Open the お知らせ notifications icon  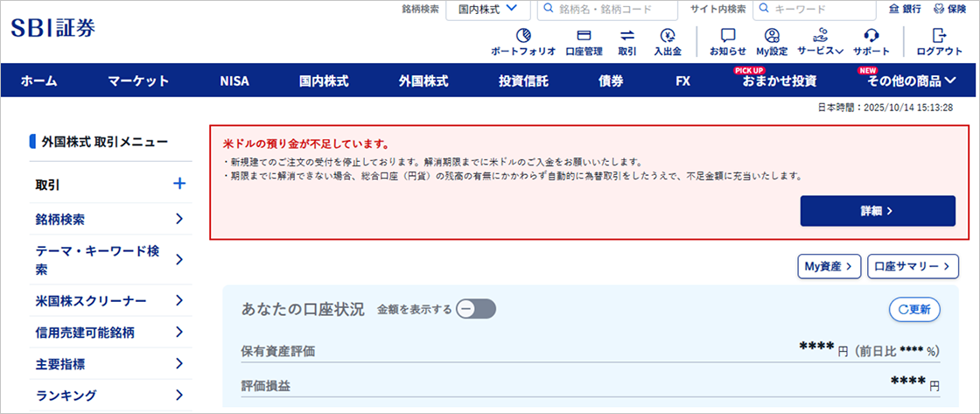(727, 37)
